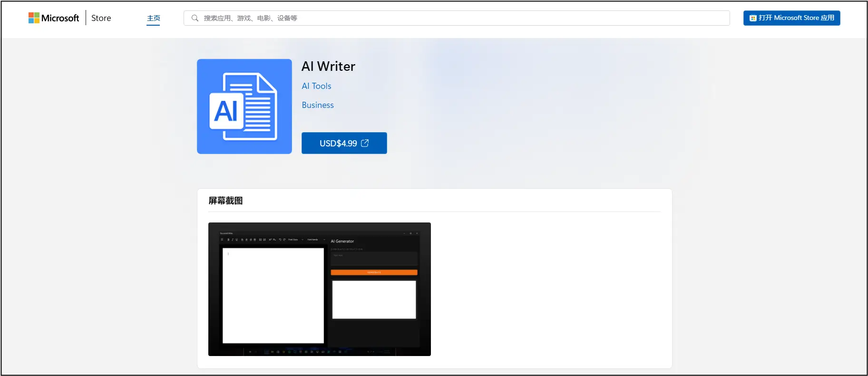The height and width of the screenshot is (376, 868).
Task: Select the 主页 tab
Action: (153, 18)
